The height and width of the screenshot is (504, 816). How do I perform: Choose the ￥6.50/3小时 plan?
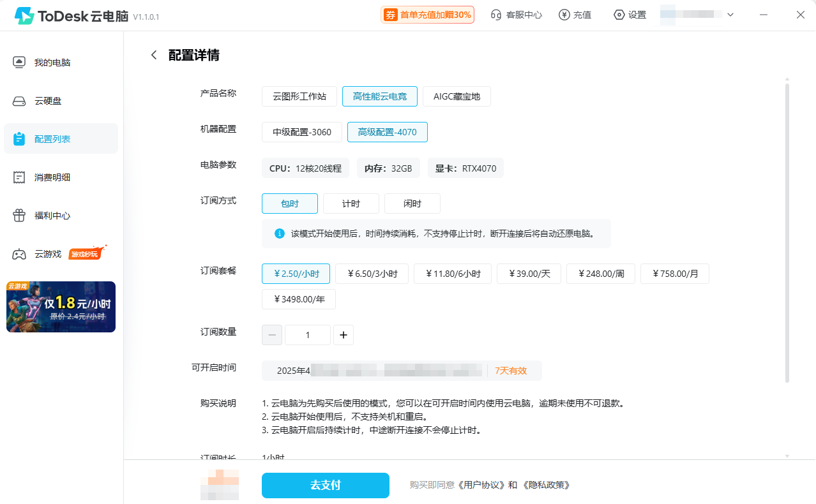click(372, 274)
